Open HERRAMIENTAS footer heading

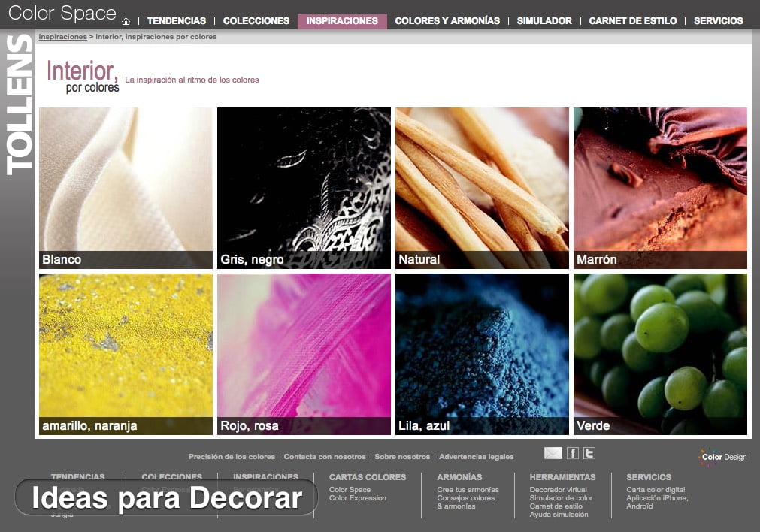point(562,477)
